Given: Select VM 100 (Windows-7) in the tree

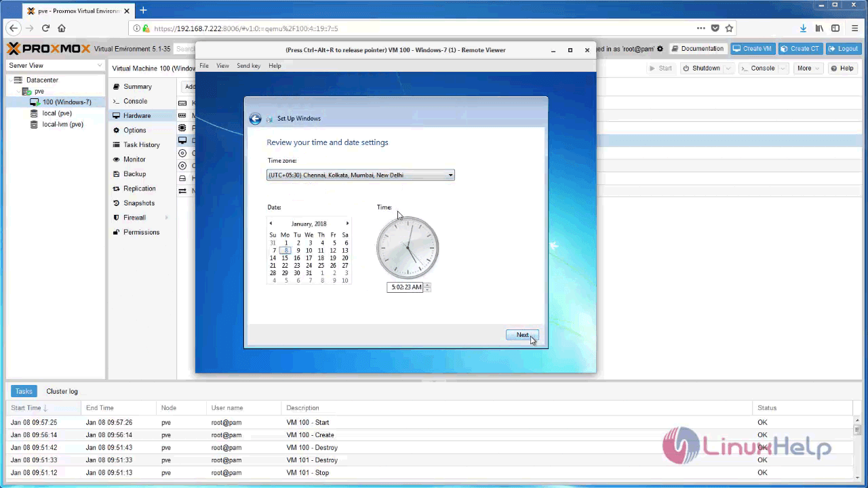Looking at the screenshot, I should click(66, 102).
